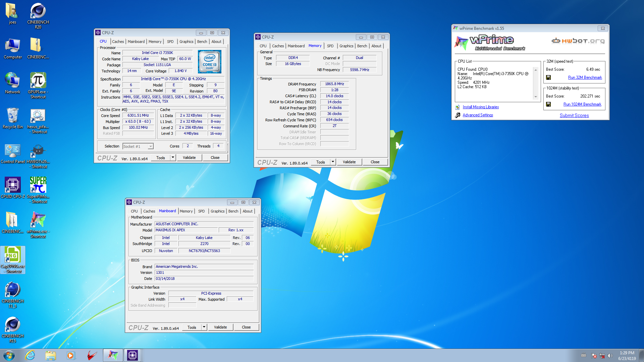This screenshot has width=644, height=362.
Task: Click Tools button in Mainboard CPU-Z window
Action: point(192,327)
